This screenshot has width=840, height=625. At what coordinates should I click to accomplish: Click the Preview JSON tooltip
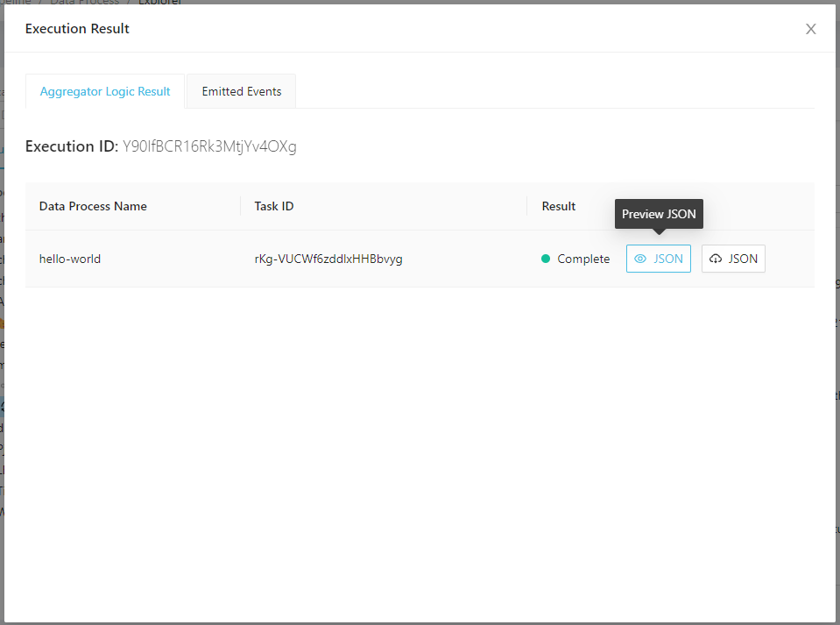point(659,214)
